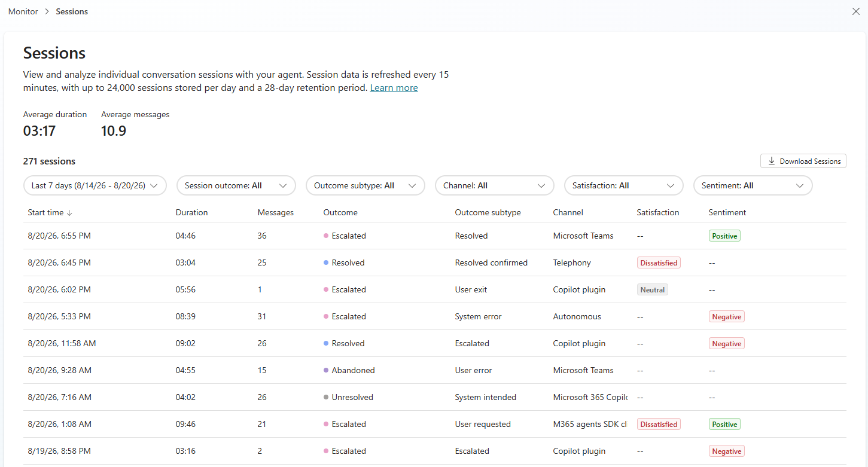Click the 08:39 duration cell
This screenshot has width=868, height=467.
[x=185, y=316]
